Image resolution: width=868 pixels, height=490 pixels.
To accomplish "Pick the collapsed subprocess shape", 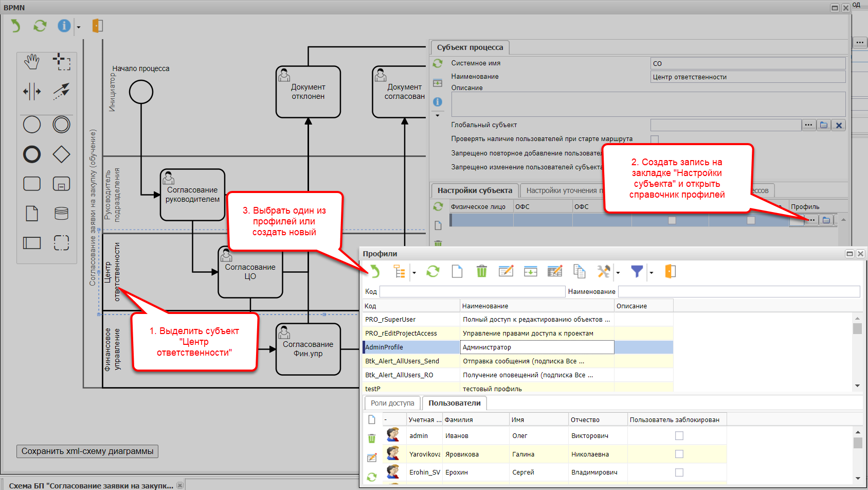I will coord(61,184).
